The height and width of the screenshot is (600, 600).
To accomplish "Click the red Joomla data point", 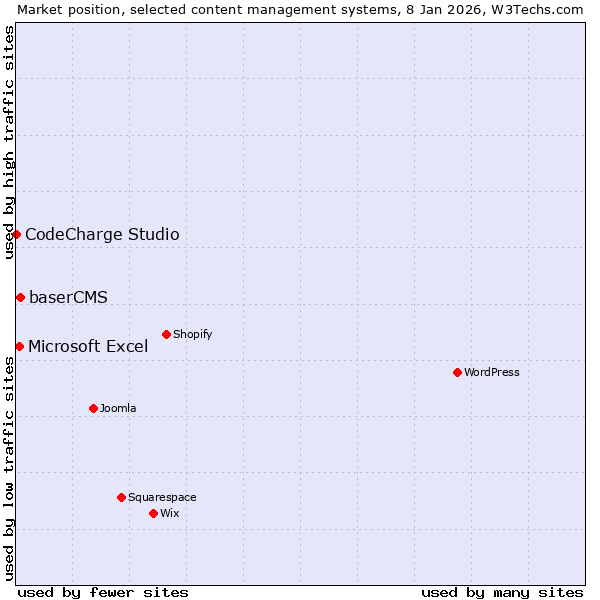I will pos(93,408).
